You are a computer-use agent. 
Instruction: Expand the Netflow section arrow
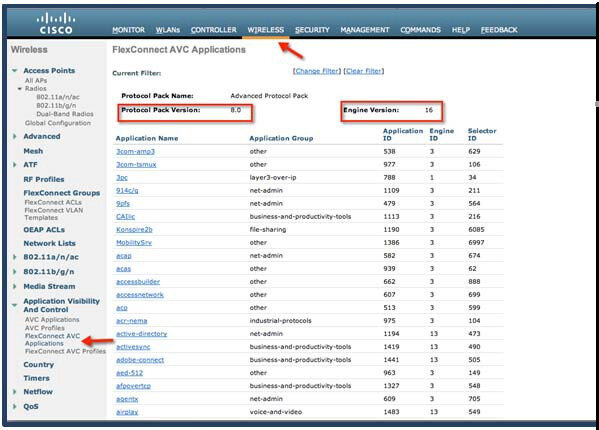click(x=15, y=392)
